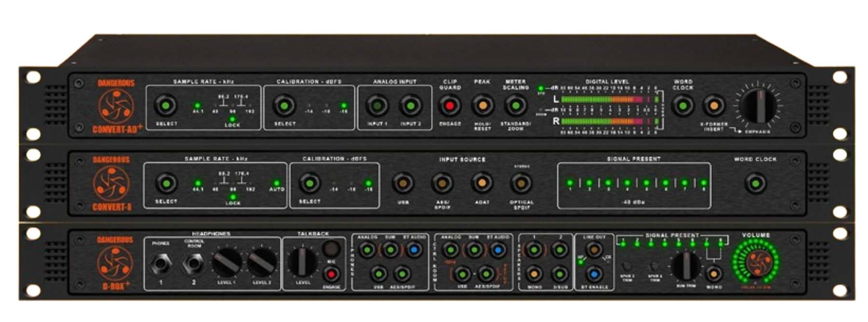Select ADAT input source on Convert-8
This screenshot has height=322, width=868.
482,183
